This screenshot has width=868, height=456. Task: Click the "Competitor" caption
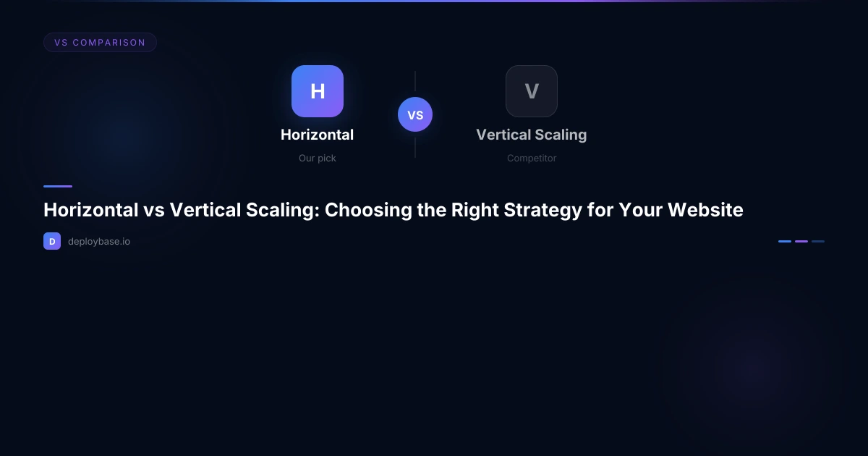(x=531, y=158)
